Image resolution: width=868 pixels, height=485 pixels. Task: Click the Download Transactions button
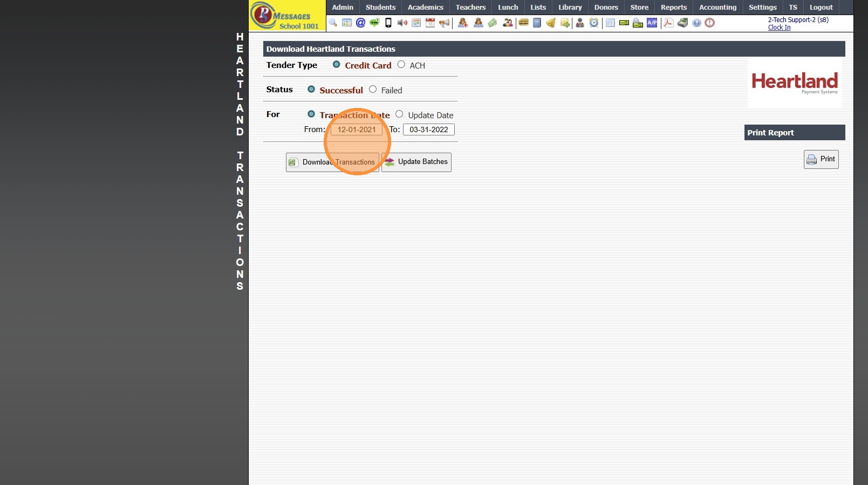[x=332, y=162]
